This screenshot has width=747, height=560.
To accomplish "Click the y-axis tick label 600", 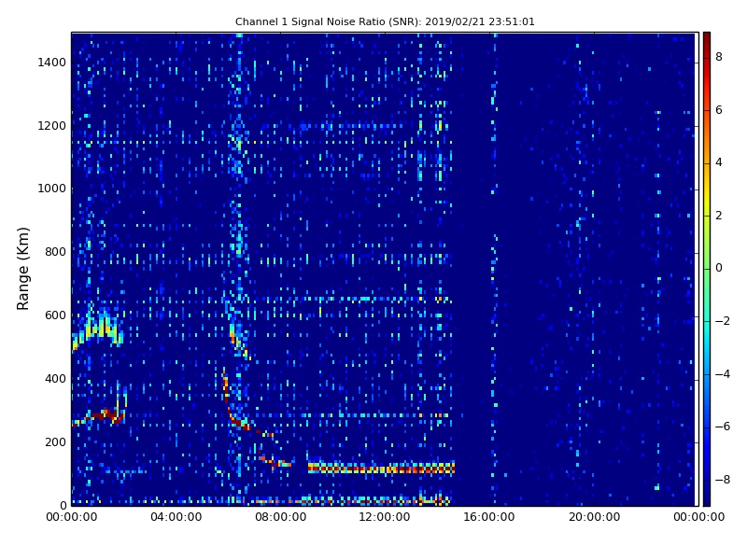I will pos(56,315).
